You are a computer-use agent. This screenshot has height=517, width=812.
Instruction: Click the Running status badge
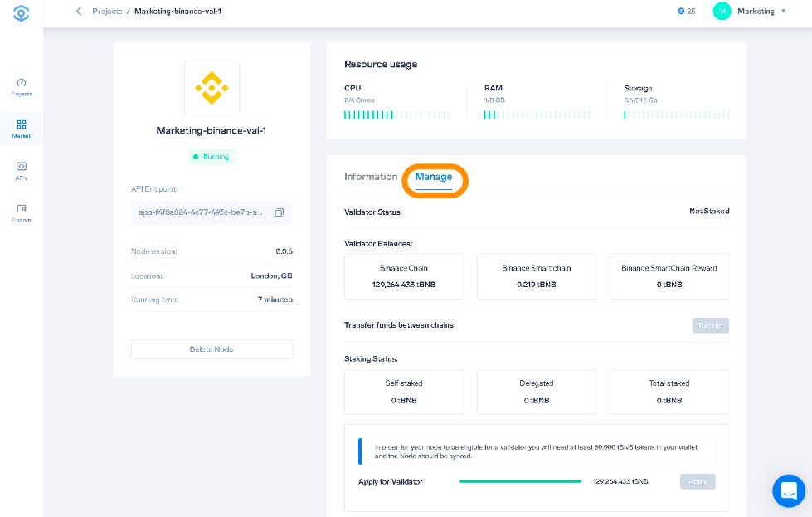tap(212, 157)
